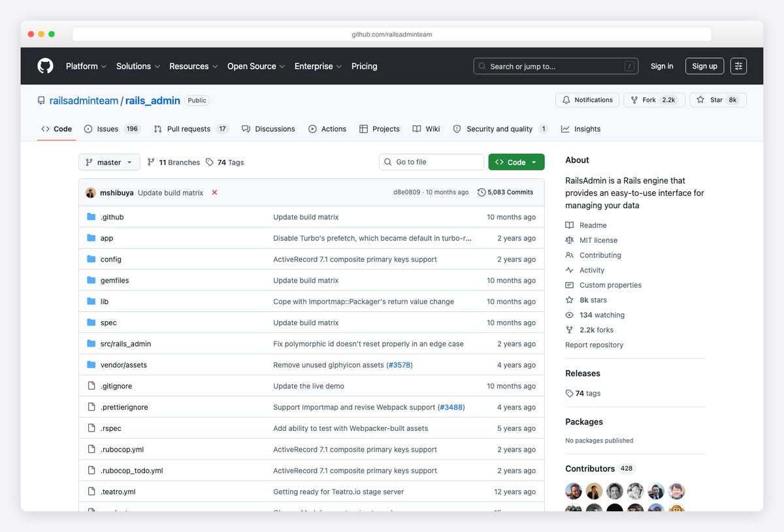Open the .prettierignore file
The image size is (784, 532).
click(x=124, y=407)
